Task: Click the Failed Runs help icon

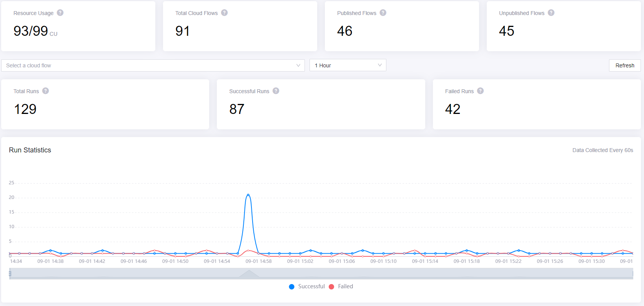Action: point(480,91)
